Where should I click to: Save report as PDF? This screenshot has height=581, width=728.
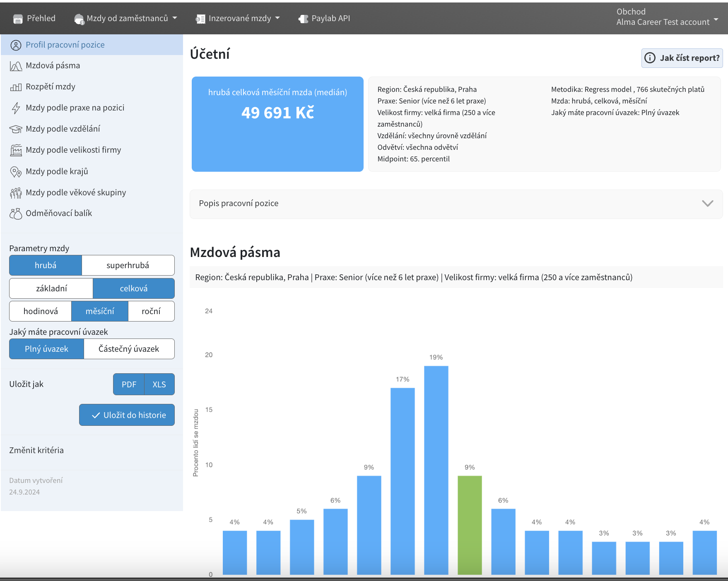pos(129,384)
